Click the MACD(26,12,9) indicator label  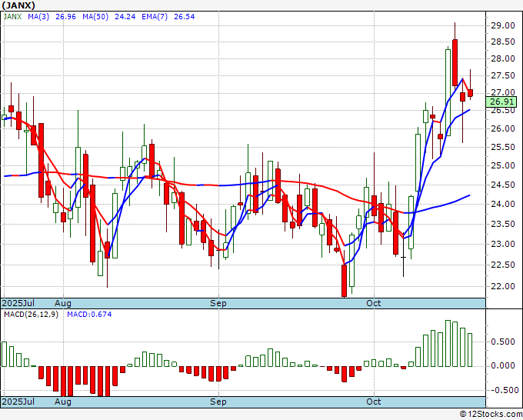click(31, 315)
